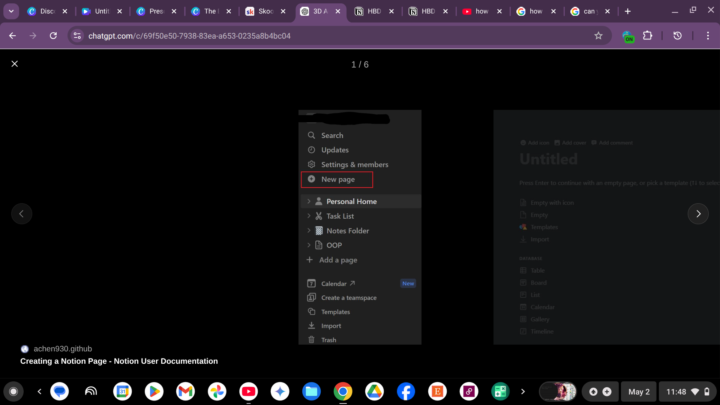Image resolution: width=720 pixels, height=405 pixels.
Task: Launch Facebook from the shelf
Action: [x=406, y=392]
